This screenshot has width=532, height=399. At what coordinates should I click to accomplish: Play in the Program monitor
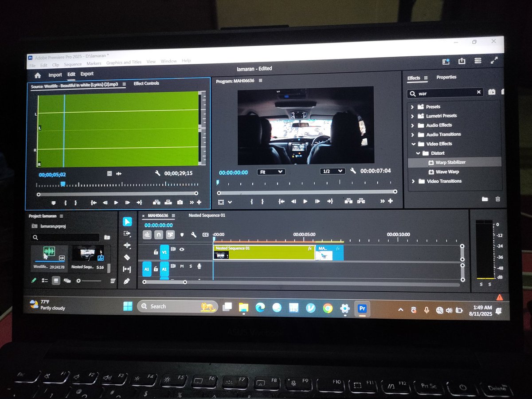pyautogui.click(x=305, y=201)
